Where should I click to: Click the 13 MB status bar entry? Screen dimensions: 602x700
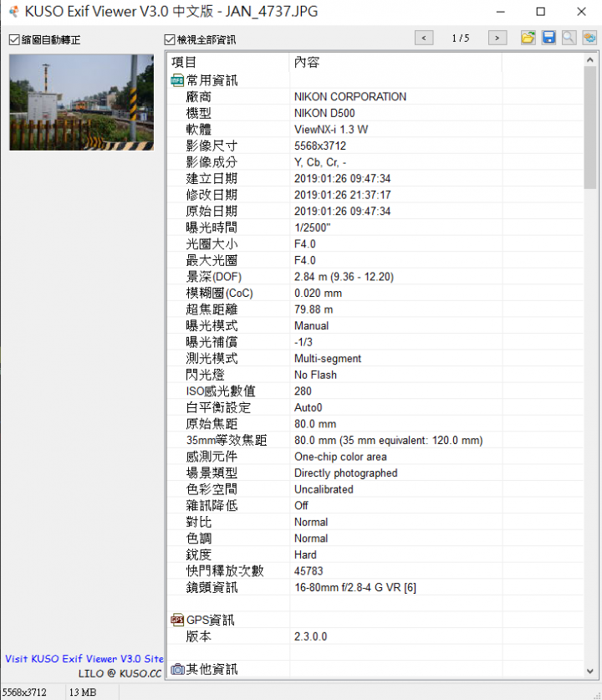pyautogui.click(x=83, y=692)
